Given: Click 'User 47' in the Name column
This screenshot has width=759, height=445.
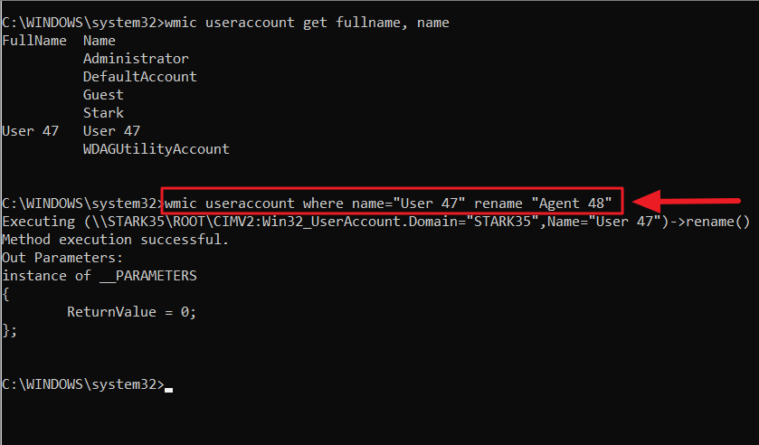Looking at the screenshot, I should [111, 131].
